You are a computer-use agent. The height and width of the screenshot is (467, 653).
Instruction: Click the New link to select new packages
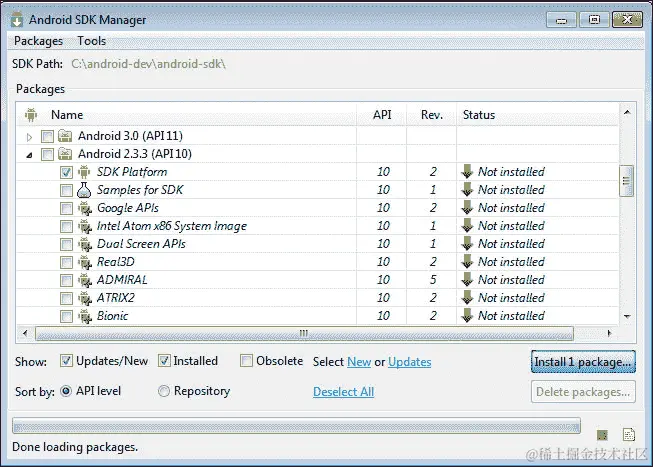coord(359,362)
